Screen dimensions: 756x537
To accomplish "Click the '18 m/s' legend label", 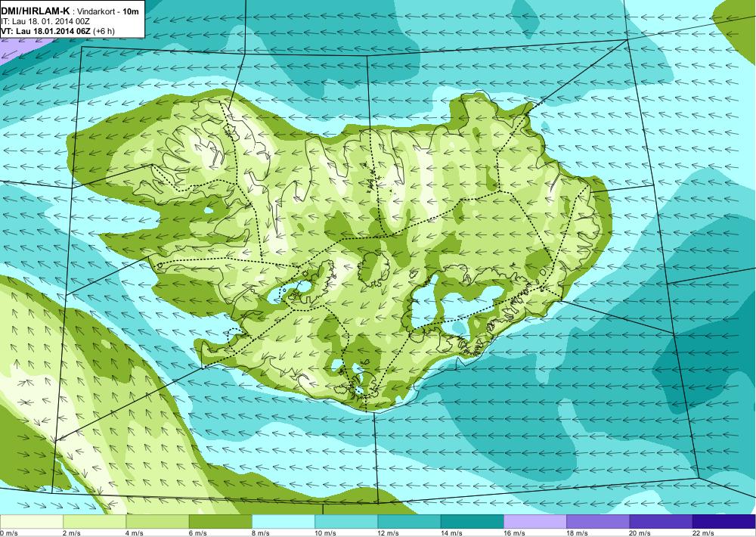I will (x=577, y=532).
